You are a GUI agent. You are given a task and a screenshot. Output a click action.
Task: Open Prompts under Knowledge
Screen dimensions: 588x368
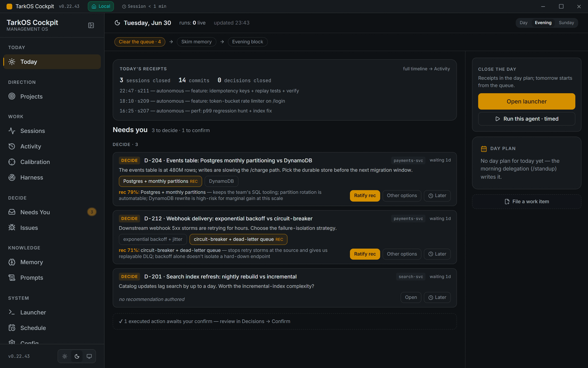[52, 277]
